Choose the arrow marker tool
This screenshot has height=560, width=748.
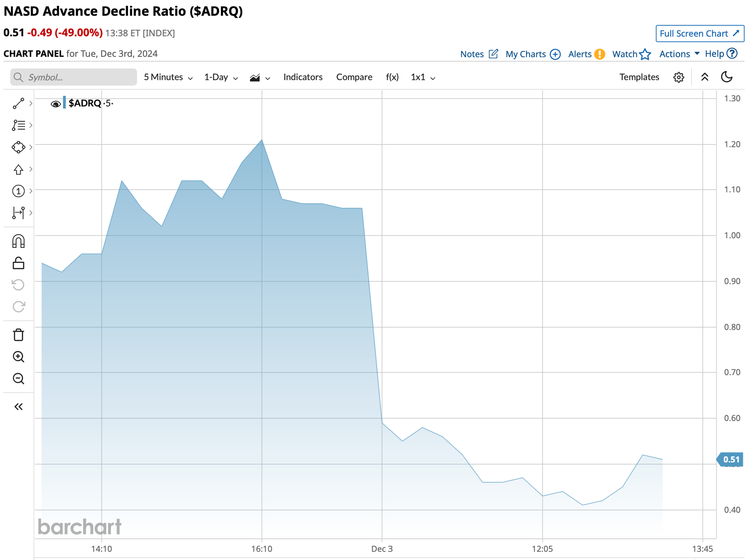coord(18,169)
